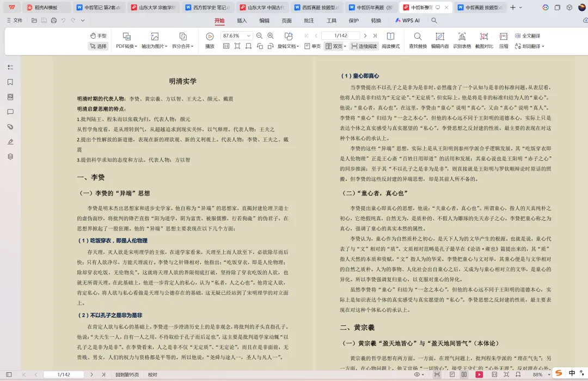Click the Edit Content tool (编辑内容)

point(440,40)
